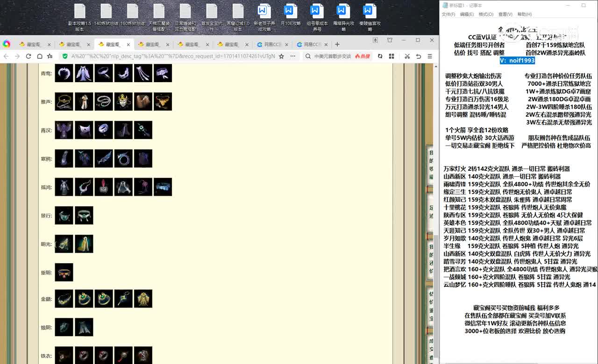The image size is (598, 364).
Task: Open desktop document 月10E攻略
Action: pos(291,15)
